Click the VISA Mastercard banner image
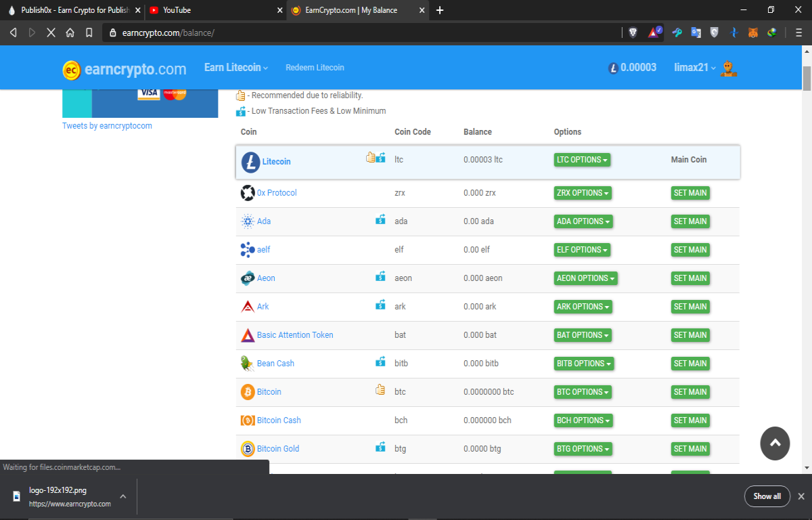The width and height of the screenshot is (812, 520). 140,103
